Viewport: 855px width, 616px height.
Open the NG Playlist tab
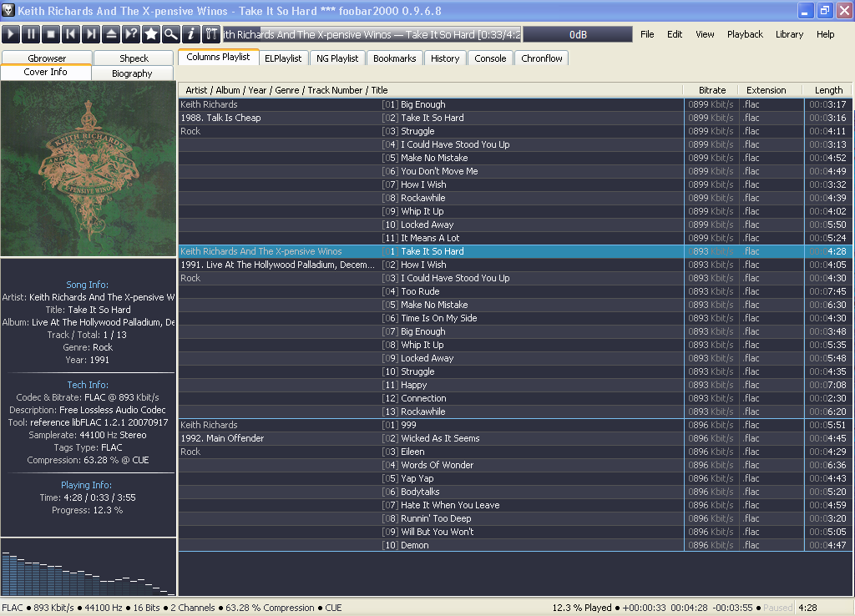click(x=337, y=58)
